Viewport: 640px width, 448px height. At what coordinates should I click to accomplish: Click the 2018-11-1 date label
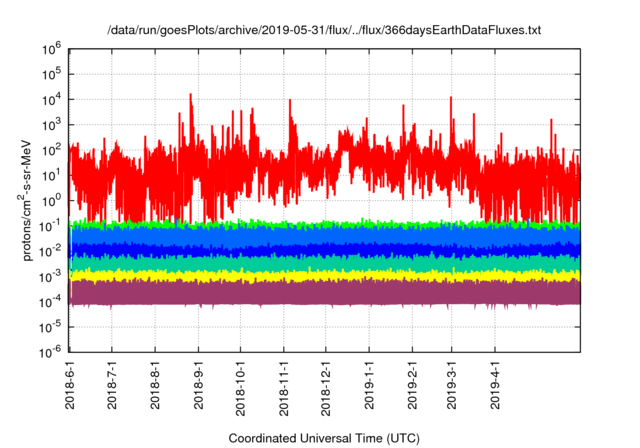coord(284,388)
